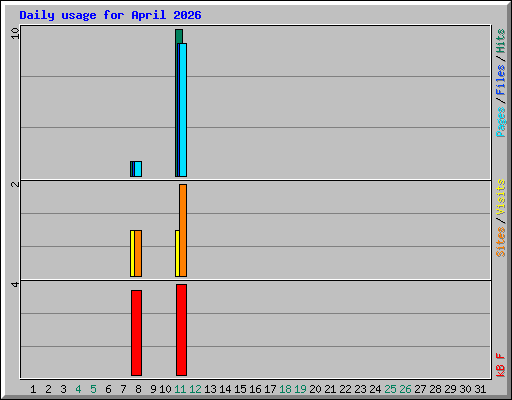Image resolution: width=512 pixels, height=400 pixels.
Task: Click the cyan Pages bar for day 8
Action: [x=138, y=169]
